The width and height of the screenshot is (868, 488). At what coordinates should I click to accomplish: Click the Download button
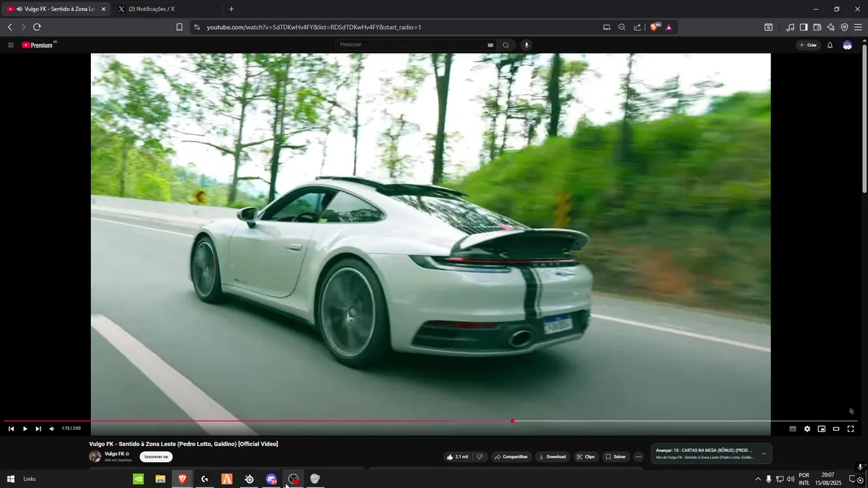point(552,457)
